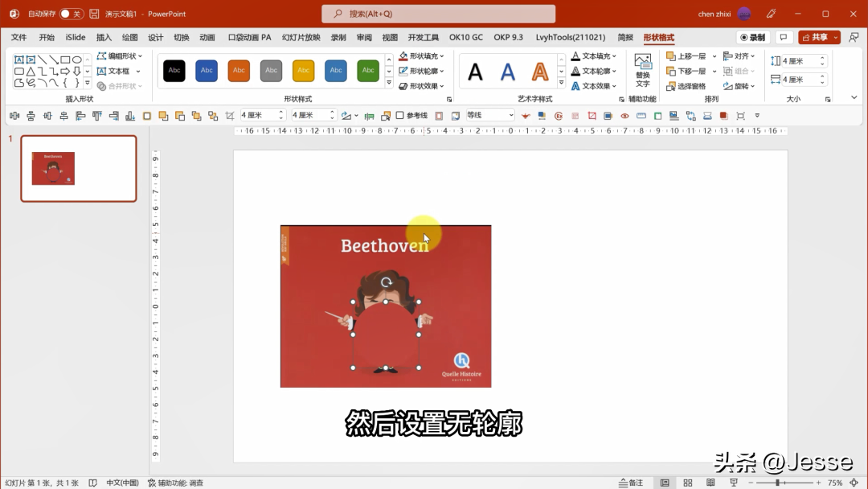Click fit slide to window icon
Viewport: 868px width, 489px height.
point(854,483)
